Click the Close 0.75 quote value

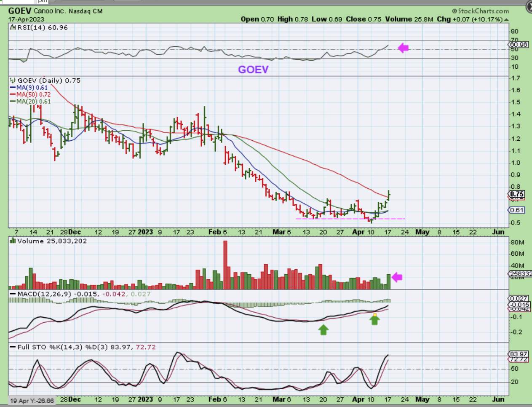click(x=364, y=19)
